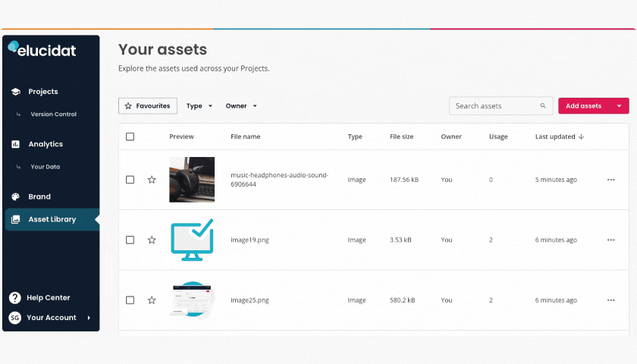Click the Asset Library image icon
This screenshot has height=364, width=637.
[15, 219]
